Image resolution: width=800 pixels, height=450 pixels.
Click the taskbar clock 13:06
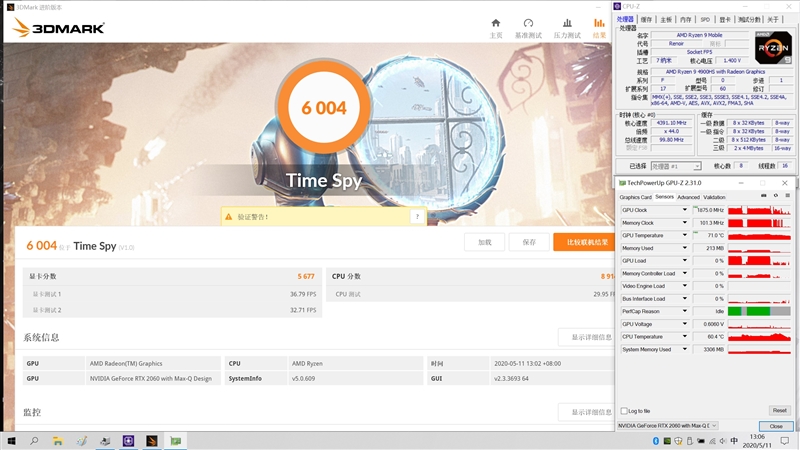[x=757, y=437]
